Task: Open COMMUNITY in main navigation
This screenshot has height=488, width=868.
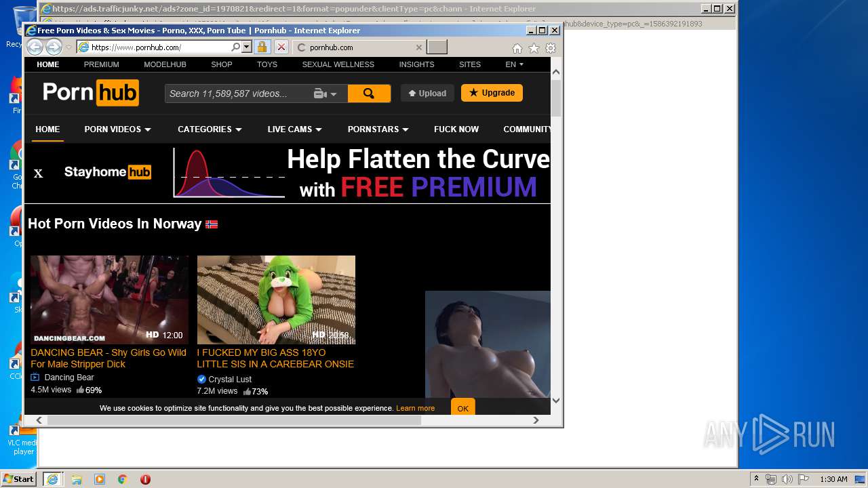Action: [x=527, y=129]
